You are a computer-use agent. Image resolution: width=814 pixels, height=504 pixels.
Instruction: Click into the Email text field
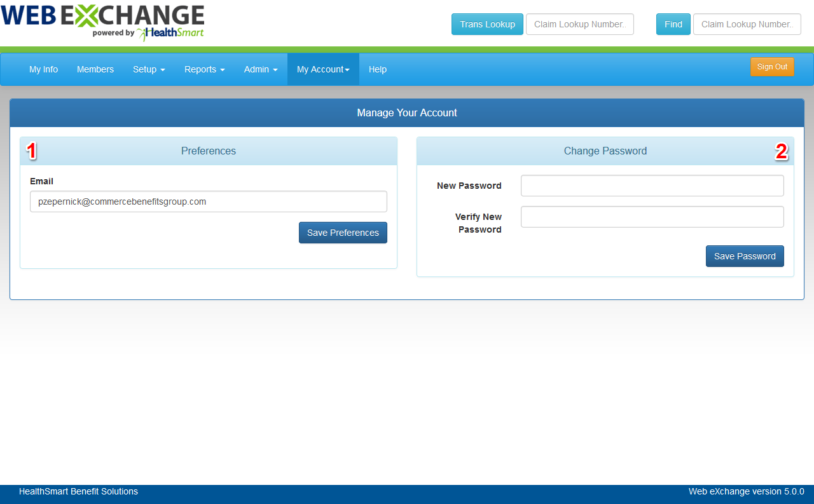coord(209,201)
